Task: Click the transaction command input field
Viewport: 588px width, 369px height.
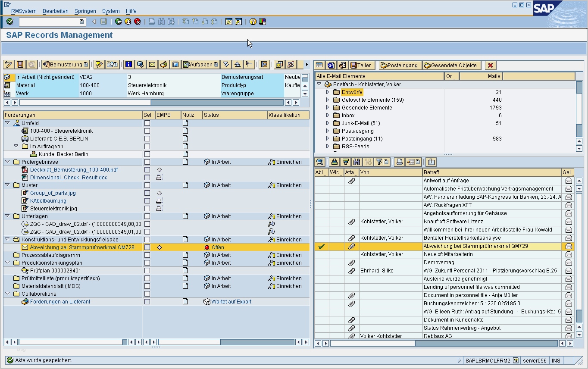Action: pyautogui.click(x=49, y=22)
